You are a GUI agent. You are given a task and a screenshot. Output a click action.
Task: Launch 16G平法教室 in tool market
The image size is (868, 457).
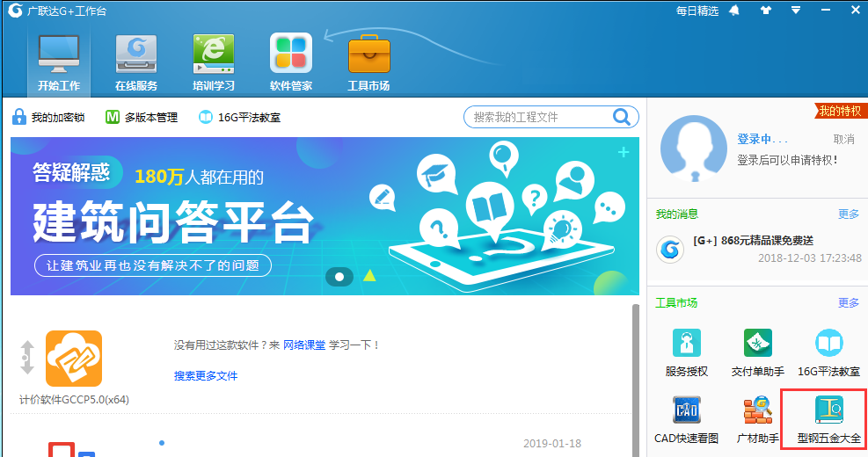[828, 352]
